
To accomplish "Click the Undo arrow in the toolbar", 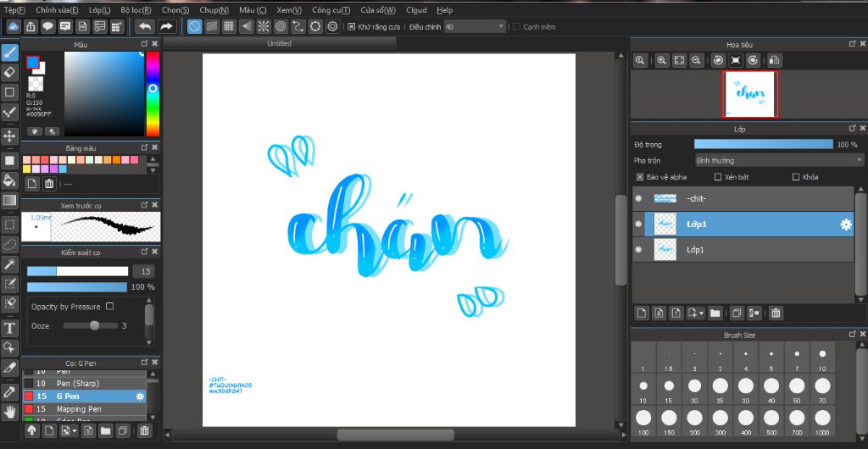I will coord(144,26).
